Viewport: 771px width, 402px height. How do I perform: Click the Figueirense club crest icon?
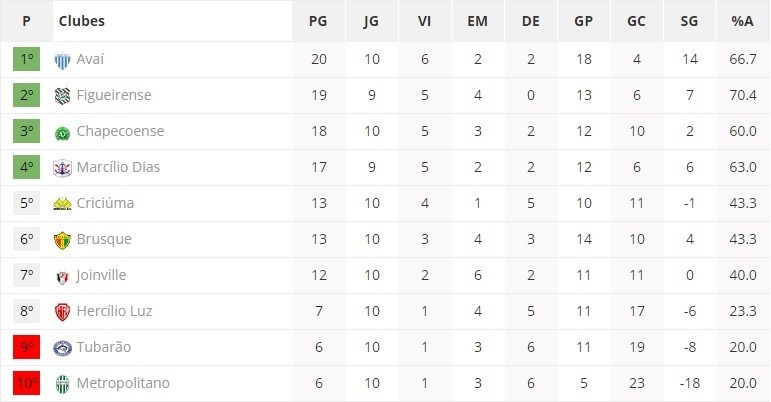pyautogui.click(x=62, y=96)
